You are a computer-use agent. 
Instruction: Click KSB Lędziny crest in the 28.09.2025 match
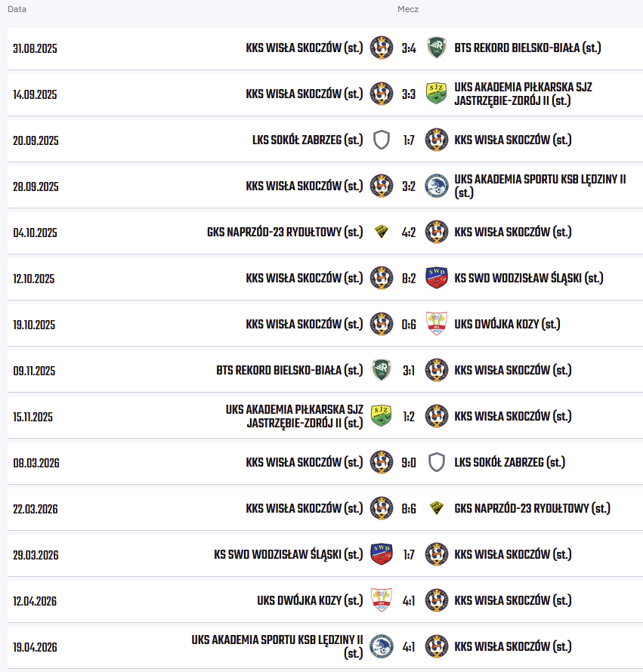point(437,186)
